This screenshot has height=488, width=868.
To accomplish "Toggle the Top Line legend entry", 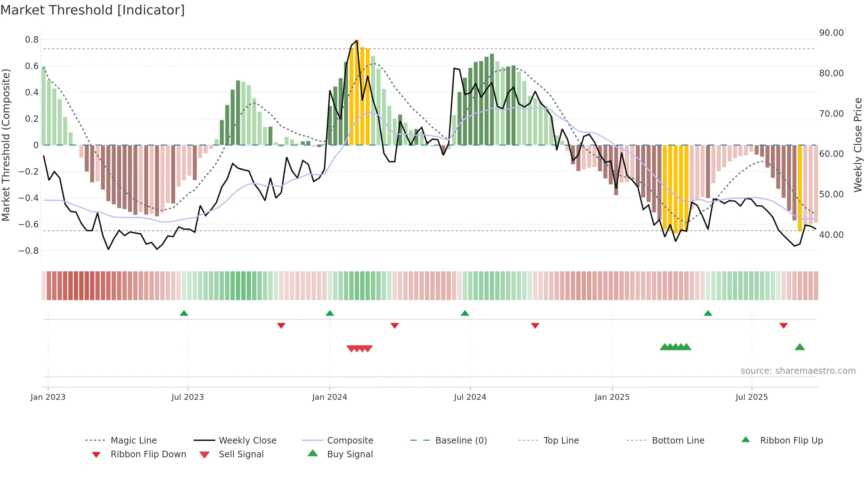I will tap(549, 440).
